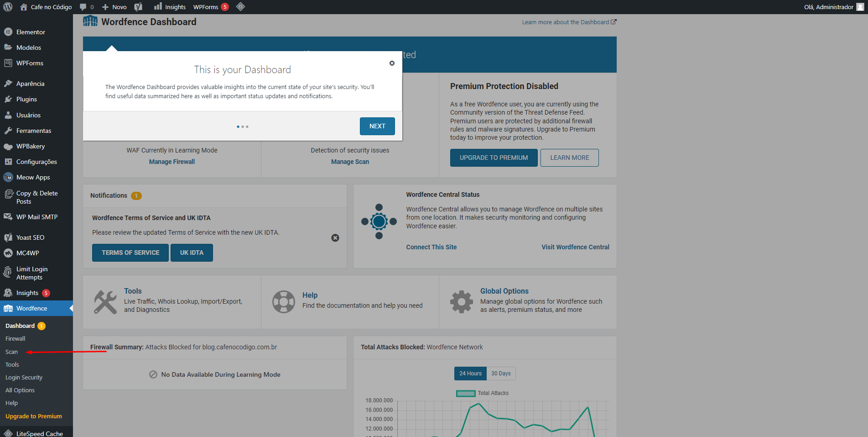The height and width of the screenshot is (437, 868).
Task: Dismiss the Terms of Service notification
Action: 335,238
